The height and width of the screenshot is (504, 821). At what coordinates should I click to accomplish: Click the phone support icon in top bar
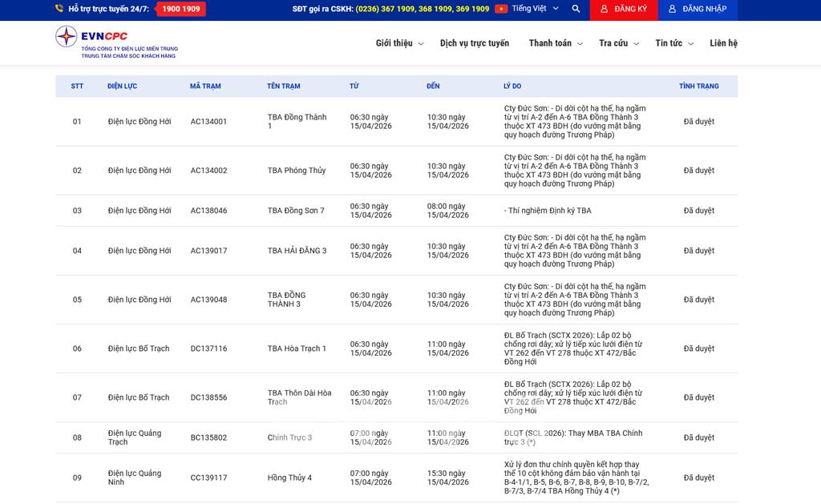59,9
